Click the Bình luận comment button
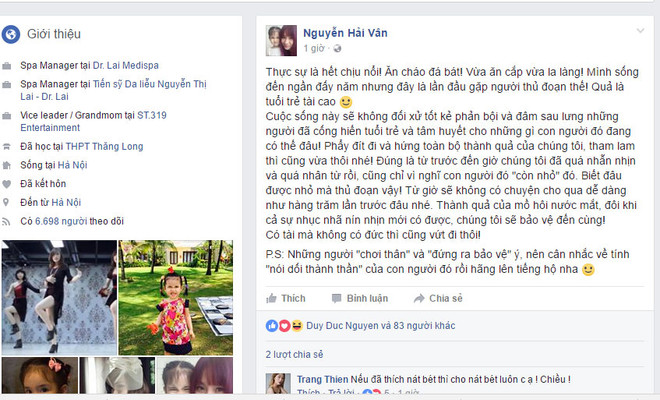Image resolution: width=660 pixels, height=400 pixels. (x=360, y=299)
